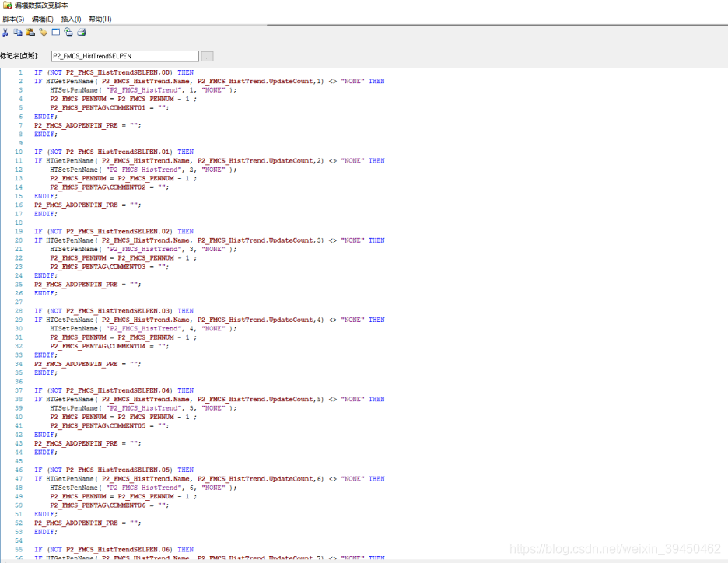Click line 55 IF NOT SELPEN.06 statement
The height and width of the screenshot is (563, 728).
pos(114,549)
